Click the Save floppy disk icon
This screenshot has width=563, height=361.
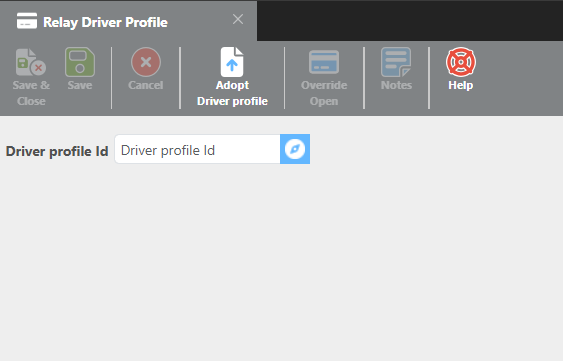click(80, 62)
